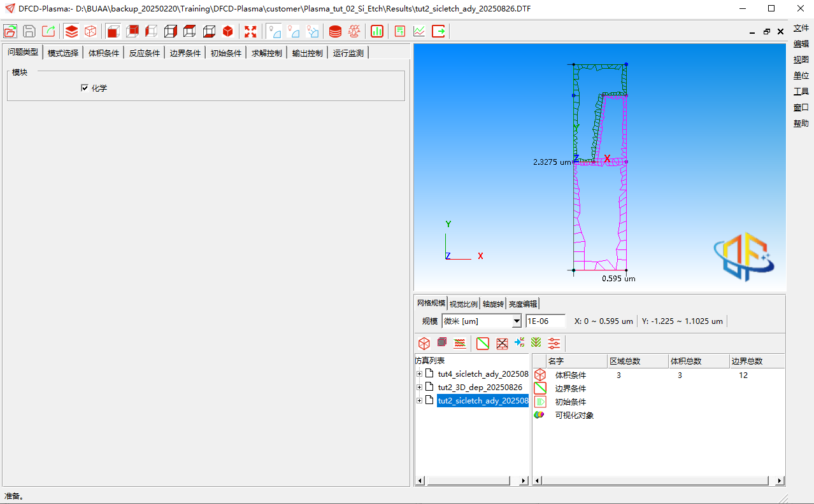Open the 求解控制 tab
Viewport: 814px width, 504px height.
(267, 53)
